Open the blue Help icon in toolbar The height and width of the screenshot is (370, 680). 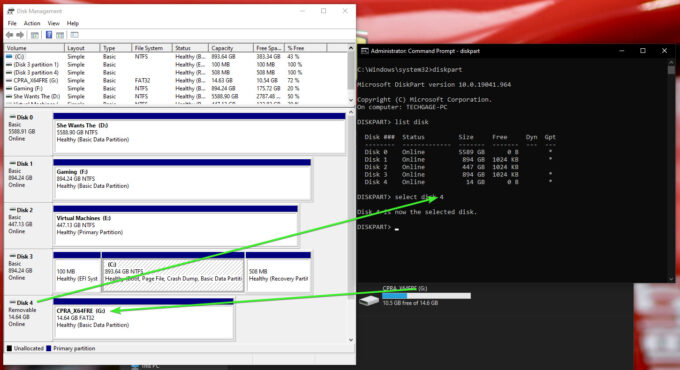pyautogui.click(x=49, y=35)
